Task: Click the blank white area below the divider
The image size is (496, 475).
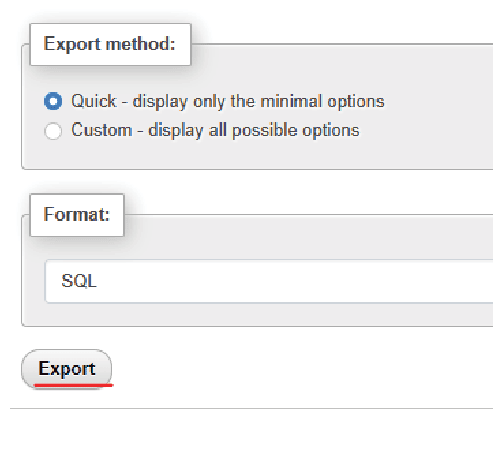Action: coord(251,440)
